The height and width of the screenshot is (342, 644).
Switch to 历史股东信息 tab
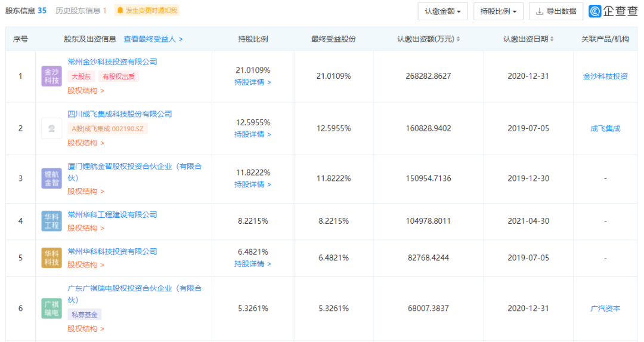[81, 11]
